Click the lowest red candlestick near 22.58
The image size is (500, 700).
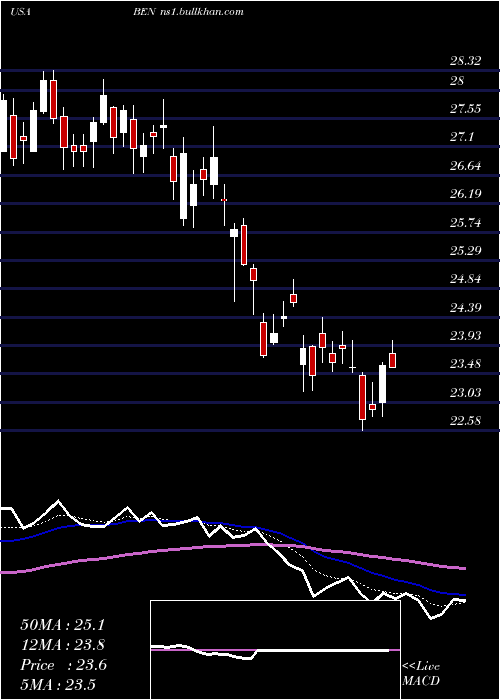coord(362,397)
